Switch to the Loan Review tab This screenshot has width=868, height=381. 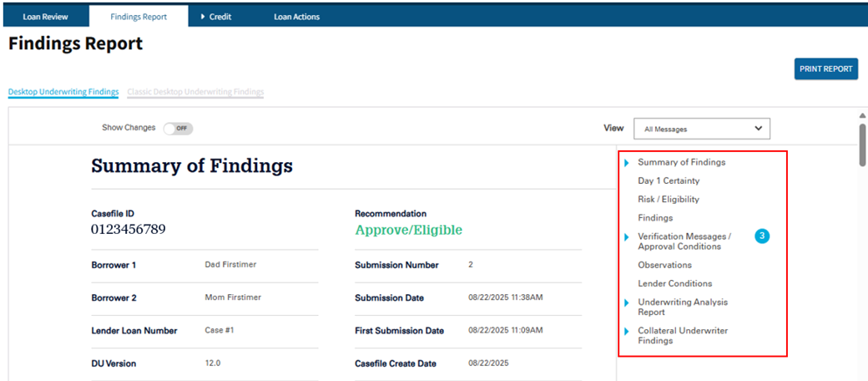(x=45, y=16)
